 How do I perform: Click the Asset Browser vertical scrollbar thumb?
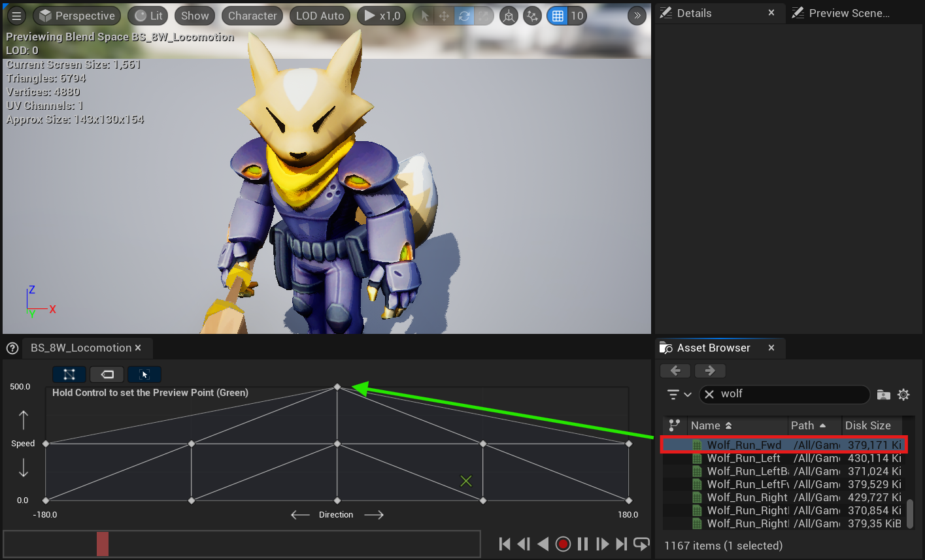[x=909, y=514]
